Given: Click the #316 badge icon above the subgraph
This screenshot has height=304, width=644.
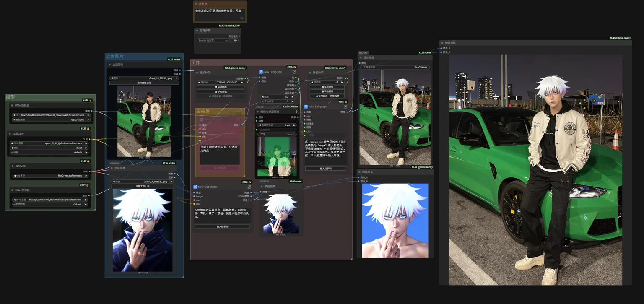Looking at the screenshot, I should pos(295,67).
